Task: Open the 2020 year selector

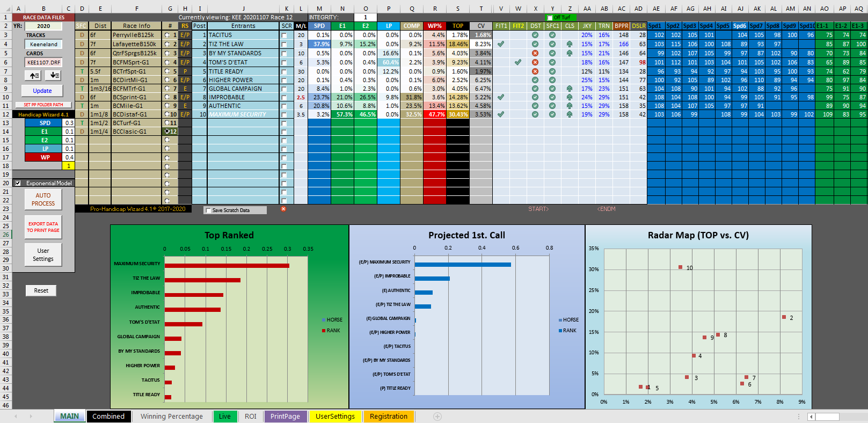Action: 43,26
